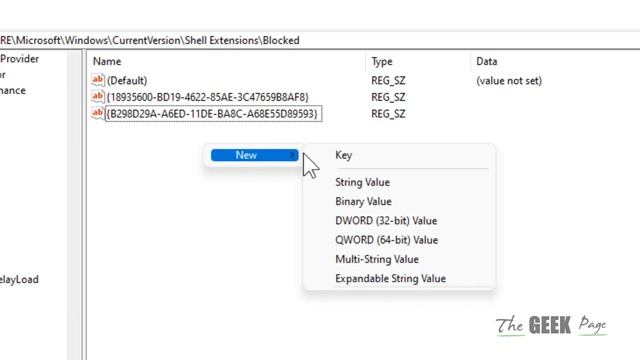Select the (Default) value entry
Image resolution: width=640 pixels, height=360 pixels.
(127, 80)
